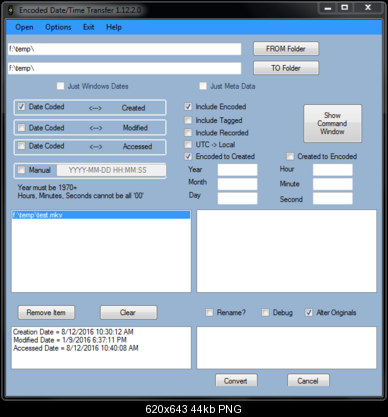Screen dimensions: 388x417
Task: Click the app icon in title bar
Action: point(11,10)
